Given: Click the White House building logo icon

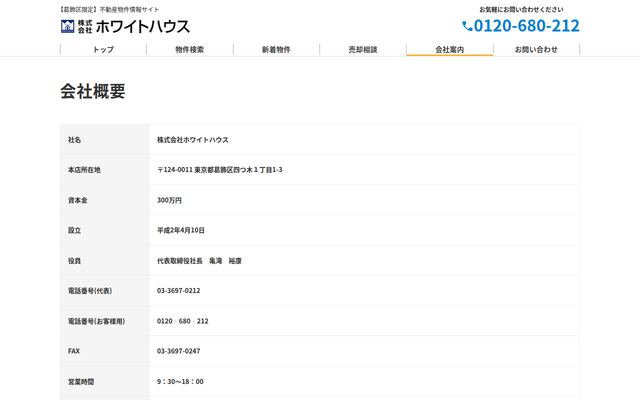Looking at the screenshot, I should 67,26.
